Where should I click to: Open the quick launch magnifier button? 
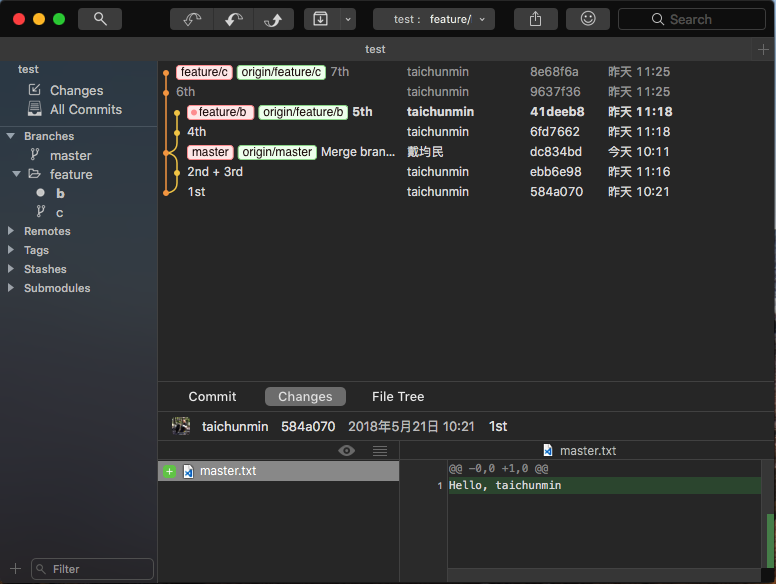[99, 19]
